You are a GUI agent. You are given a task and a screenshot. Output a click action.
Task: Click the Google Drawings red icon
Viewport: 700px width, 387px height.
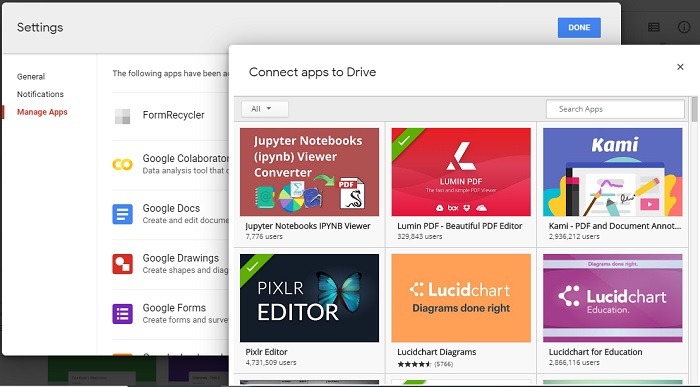click(122, 264)
